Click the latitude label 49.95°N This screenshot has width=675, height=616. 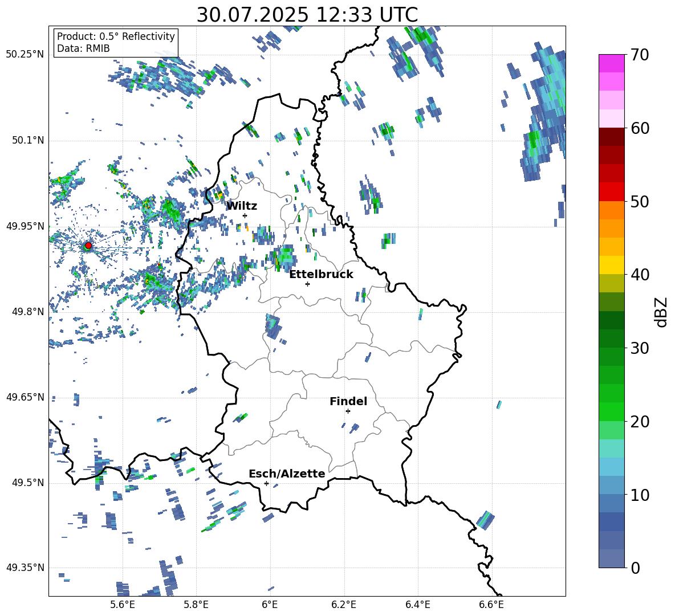coord(25,226)
